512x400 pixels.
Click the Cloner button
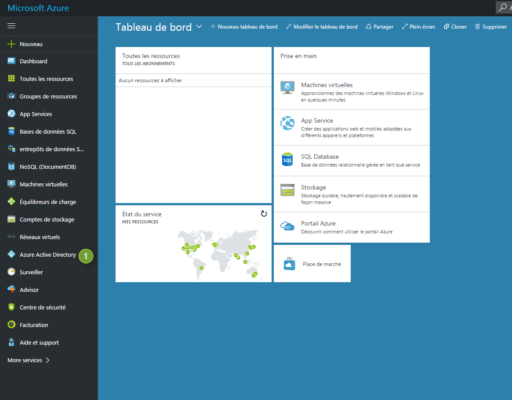(x=455, y=27)
